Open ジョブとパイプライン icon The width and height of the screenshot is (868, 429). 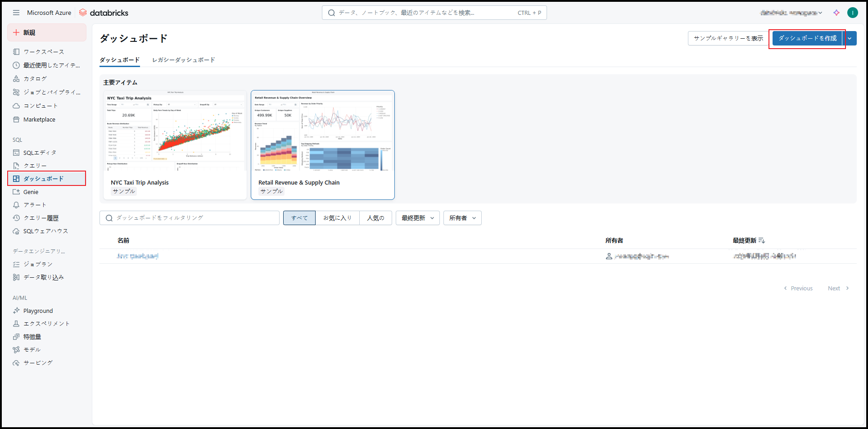tap(16, 92)
